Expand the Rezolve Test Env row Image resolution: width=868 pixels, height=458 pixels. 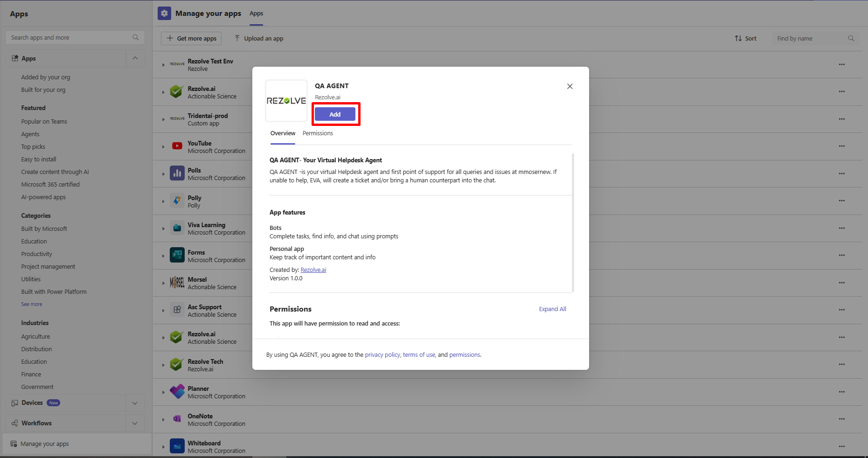tap(163, 65)
